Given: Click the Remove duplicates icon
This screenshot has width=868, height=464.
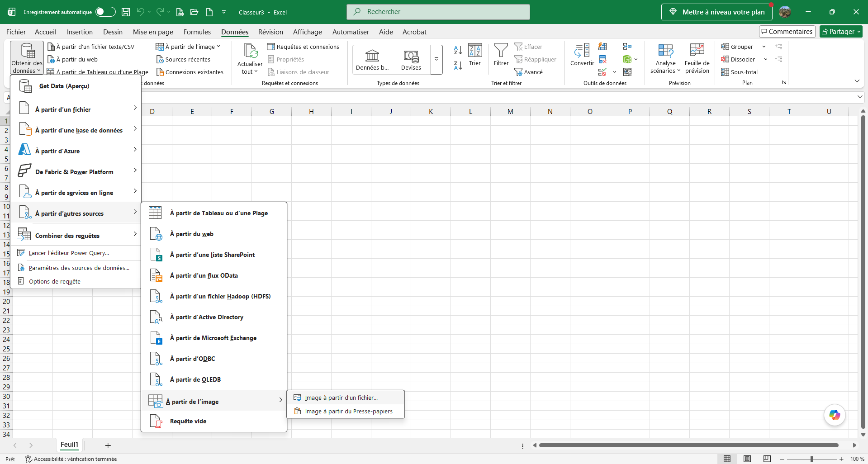Looking at the screenshot, I should 602,59.
